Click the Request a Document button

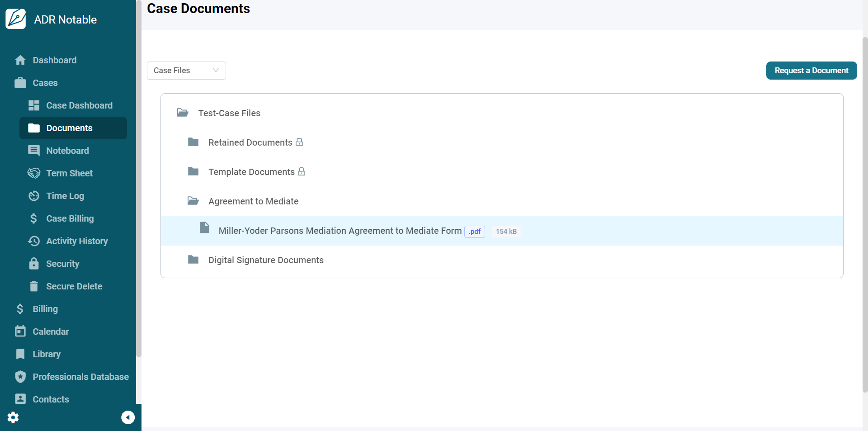[811, 71]
